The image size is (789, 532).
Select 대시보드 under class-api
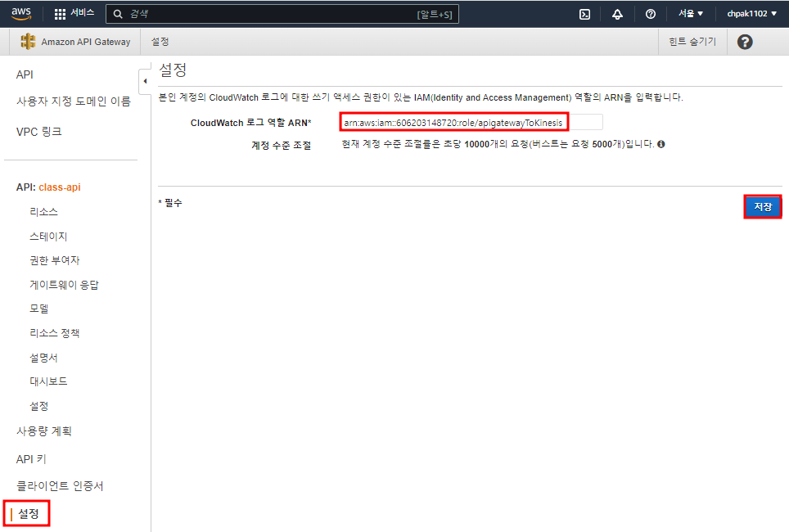[x=48, y=381]
